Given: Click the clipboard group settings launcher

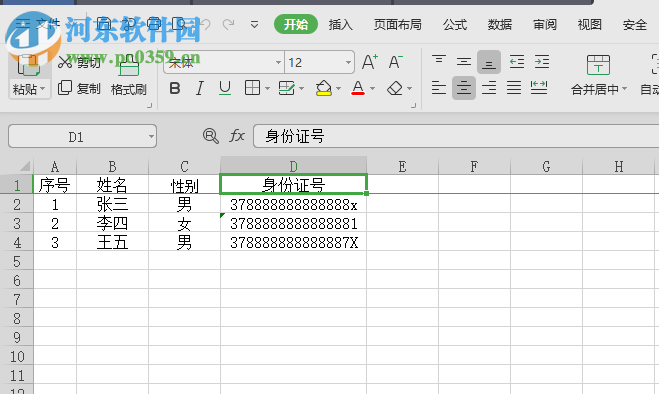Looking at the screenshot, I should pos(149,106).
